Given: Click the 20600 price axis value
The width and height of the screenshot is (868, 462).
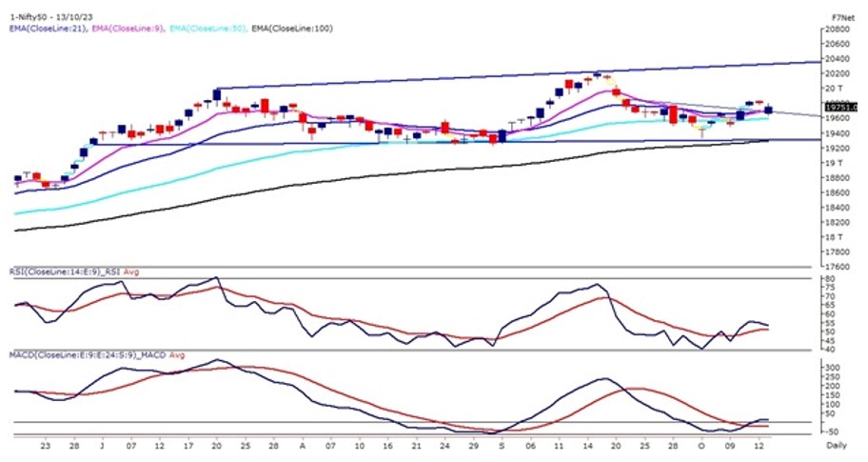Looking at the screenshot, I should point(838,44).
